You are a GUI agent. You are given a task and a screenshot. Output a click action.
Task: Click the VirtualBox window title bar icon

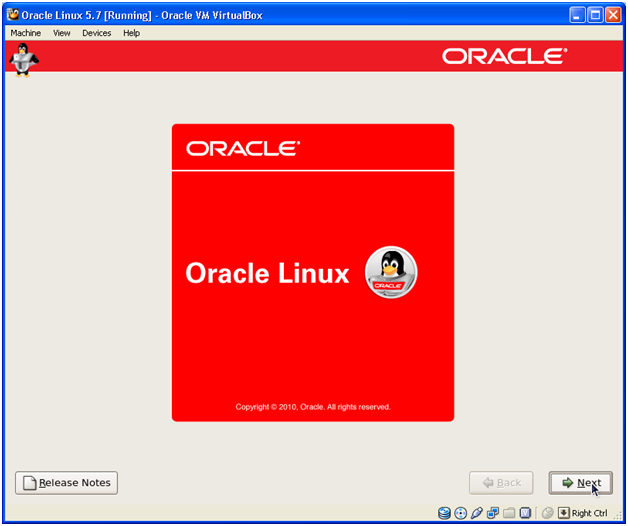(x=13, y=15)
